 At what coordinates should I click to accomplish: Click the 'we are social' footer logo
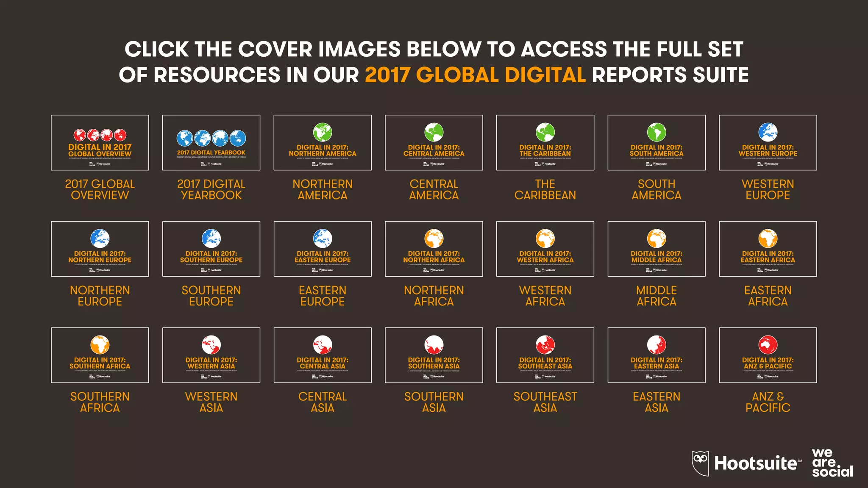[x=832, y=463]
